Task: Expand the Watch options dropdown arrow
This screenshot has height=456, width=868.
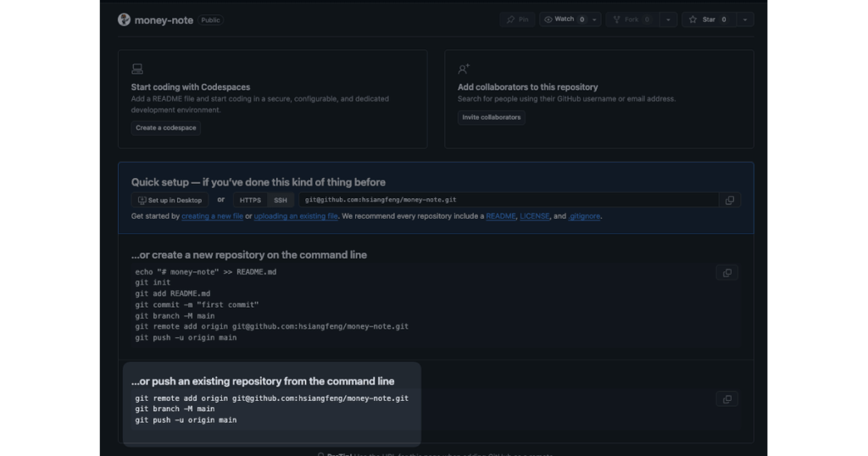Action: click(594, 19)
